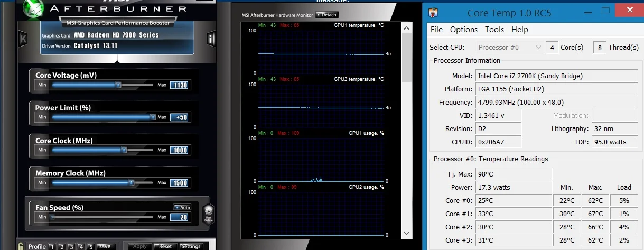Click the Tj. Max value '98°C'
This screenshot has height=250, width=644.
(x=514, y=174)
